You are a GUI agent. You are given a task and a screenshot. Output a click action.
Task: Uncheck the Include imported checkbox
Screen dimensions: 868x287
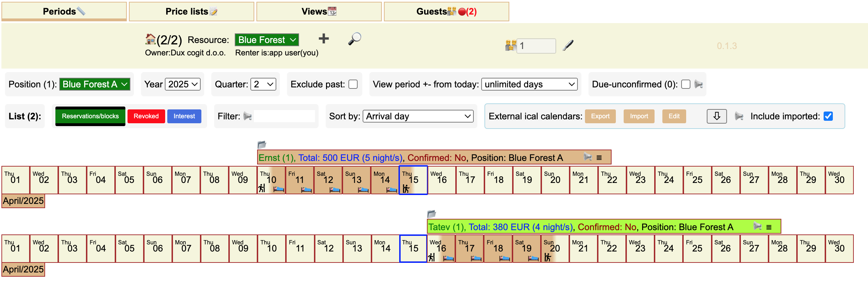coord(828,116)
